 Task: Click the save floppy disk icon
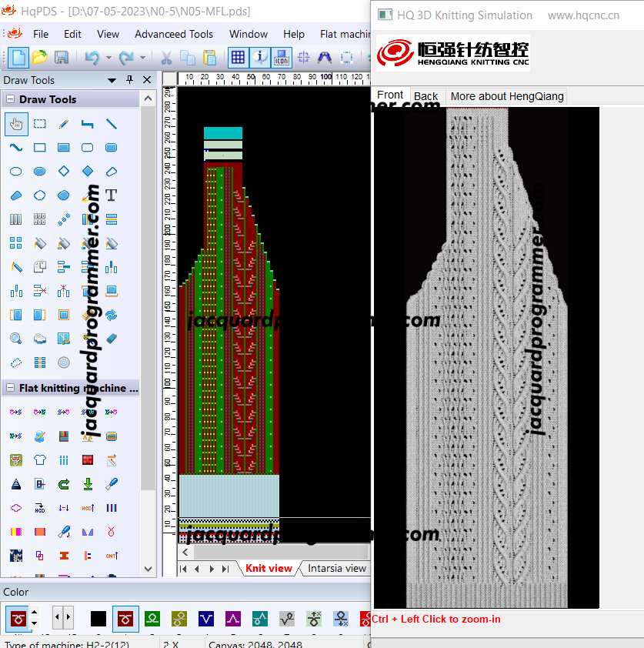coord(62,58)
